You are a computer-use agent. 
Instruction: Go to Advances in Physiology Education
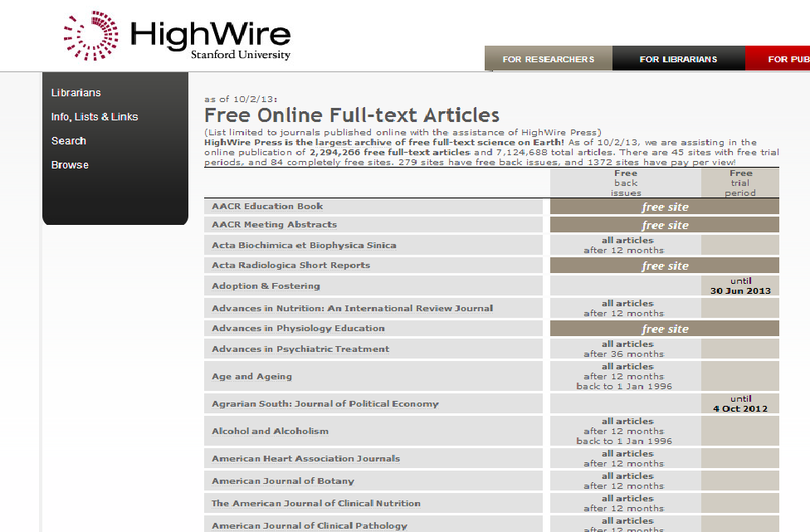(298, 329)
